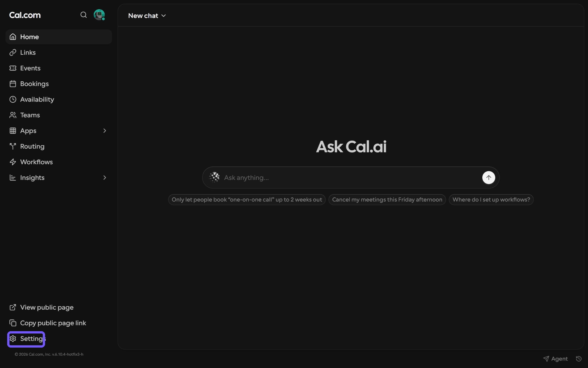Open the search magnifier icon
588x368 pixels.
click(x=84, y=15)
